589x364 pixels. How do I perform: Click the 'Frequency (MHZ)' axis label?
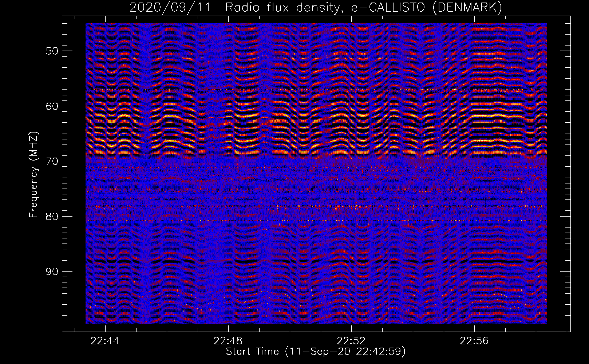click(x=33, y=175)
